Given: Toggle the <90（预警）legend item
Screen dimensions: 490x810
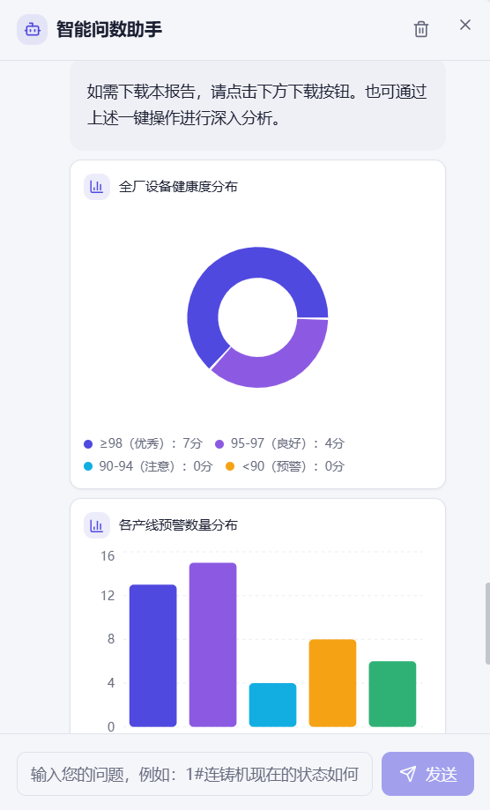Looking at the screenshot, I should pos(285,466).
